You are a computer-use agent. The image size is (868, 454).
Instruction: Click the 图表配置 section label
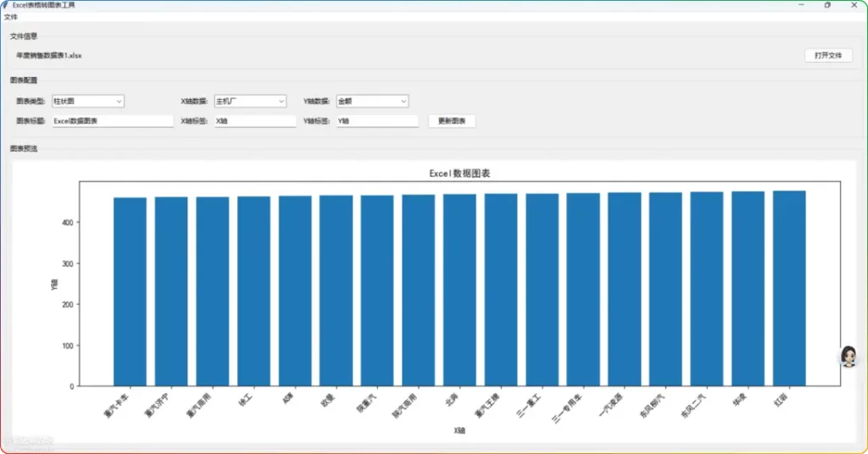pyautogui.click(x=23, y=80)
